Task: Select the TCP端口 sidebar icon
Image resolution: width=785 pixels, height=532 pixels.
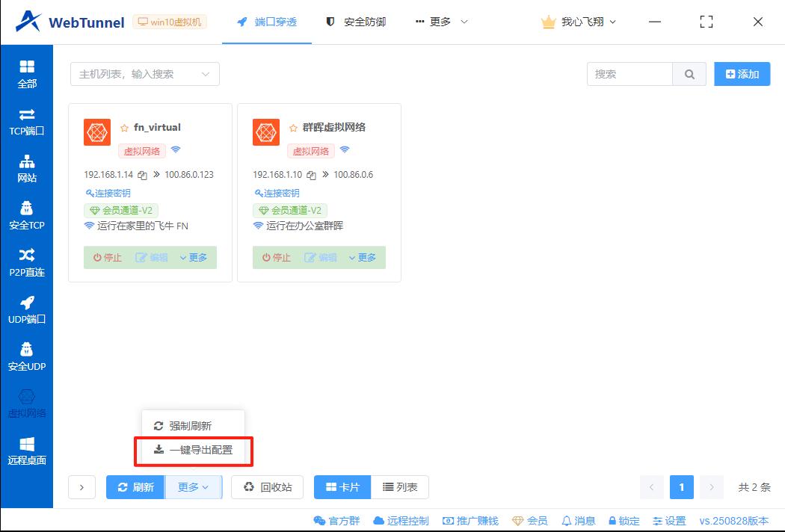Action: [27, 120]
